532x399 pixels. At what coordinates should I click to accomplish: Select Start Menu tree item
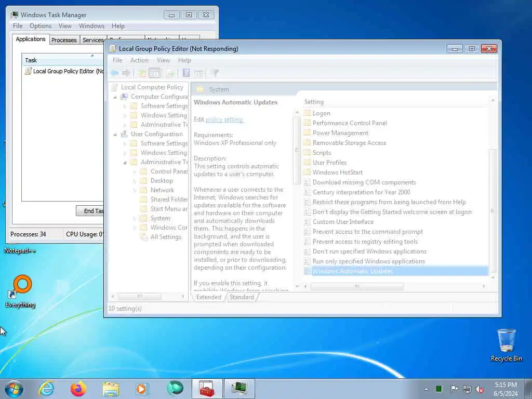coord(169,209)
